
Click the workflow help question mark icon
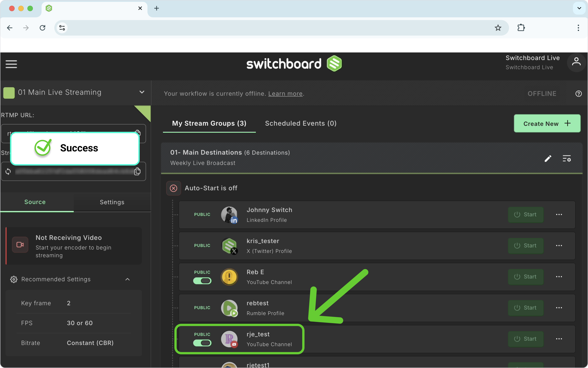578,94
